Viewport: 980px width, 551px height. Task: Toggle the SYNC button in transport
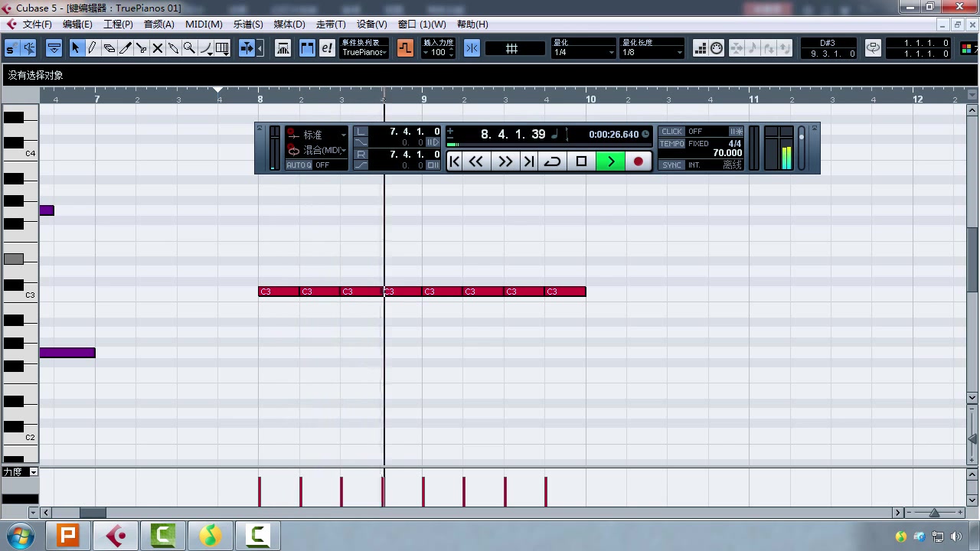(x=672, y=165)
